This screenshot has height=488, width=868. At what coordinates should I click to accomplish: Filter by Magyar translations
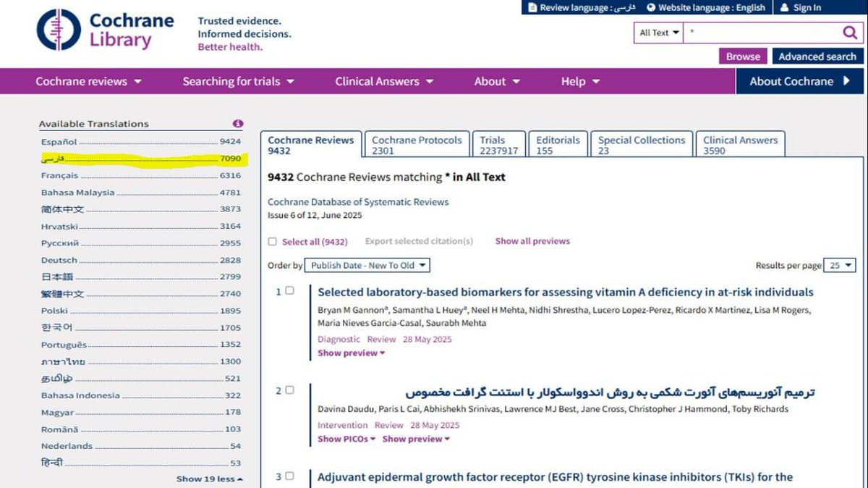click(x=141, y=413)
